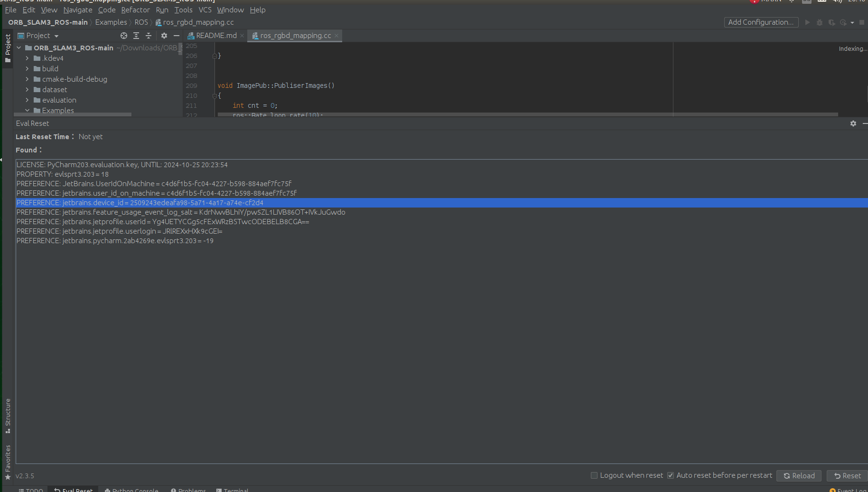
Task: Click the ORB_SLAM3_ROS-main breadcrumb
Action: [x=48, y=22]
